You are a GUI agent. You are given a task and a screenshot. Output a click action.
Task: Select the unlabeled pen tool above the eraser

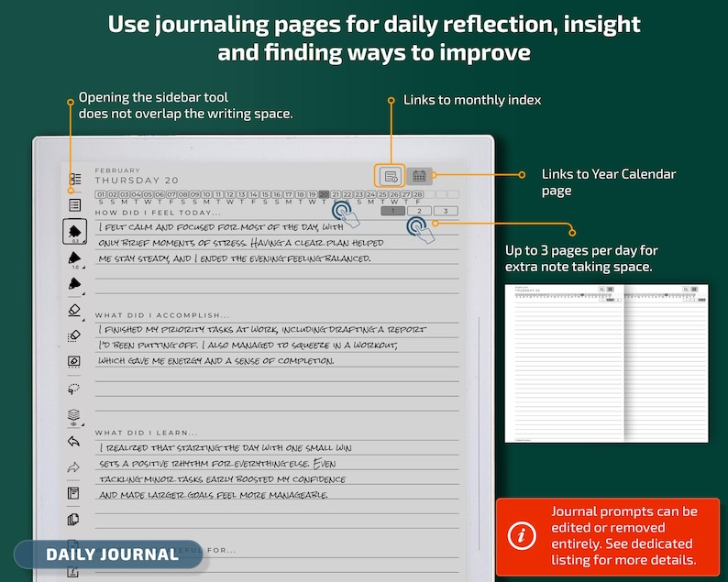point(75,283)
